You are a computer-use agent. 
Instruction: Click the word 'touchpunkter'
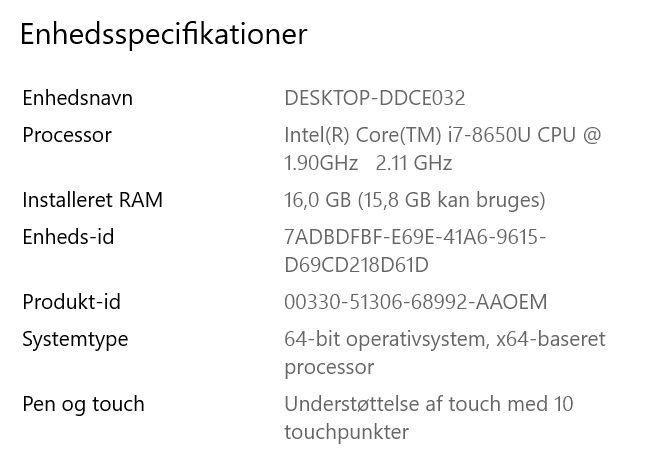pos(347,432)
